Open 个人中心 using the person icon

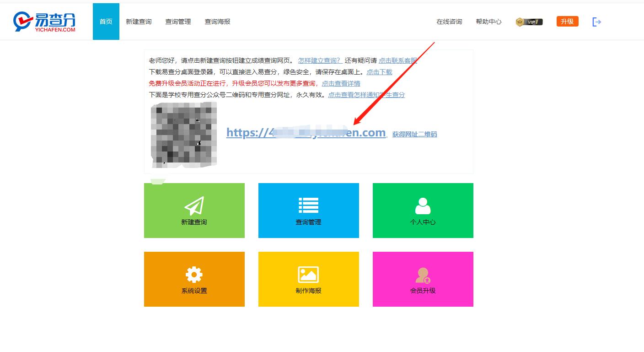coord(422,211)
